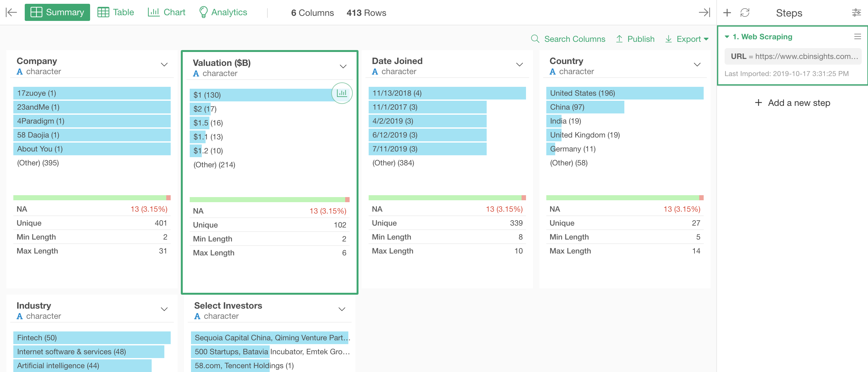
Task: Open the Country column dropdown menu
Action: coord(697,64)
